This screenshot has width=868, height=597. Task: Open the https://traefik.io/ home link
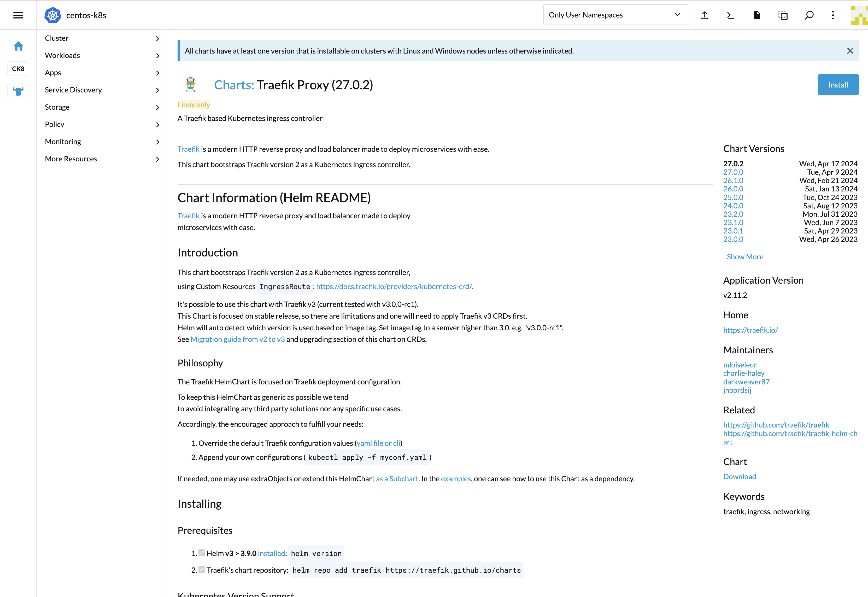750,330
